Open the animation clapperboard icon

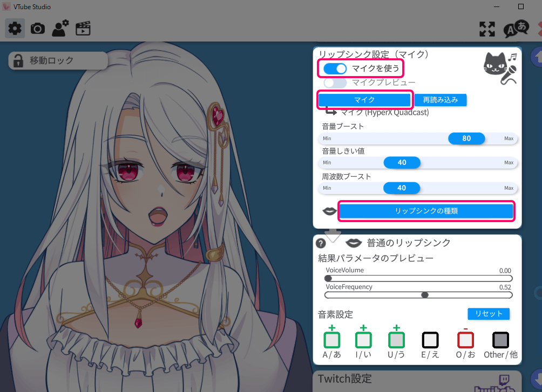[83, 29]
